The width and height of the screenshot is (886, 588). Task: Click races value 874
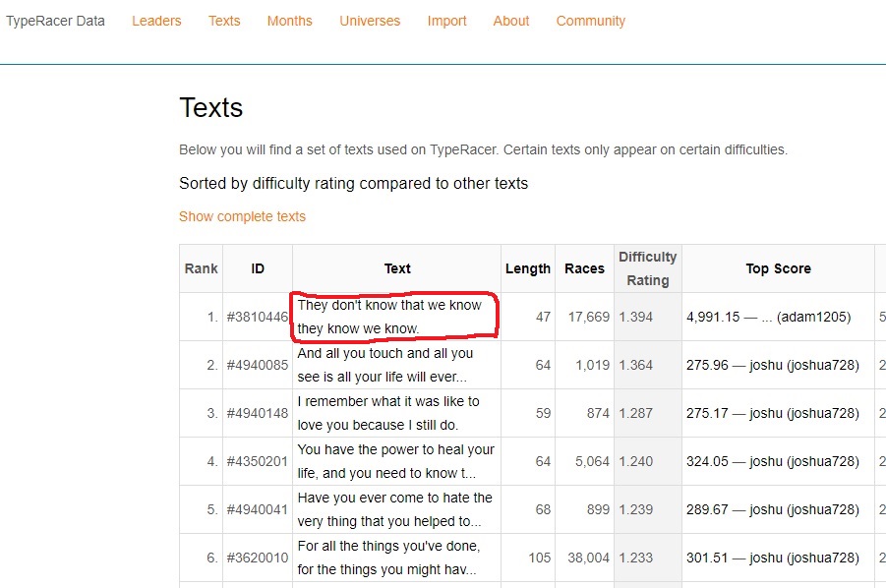598,413
